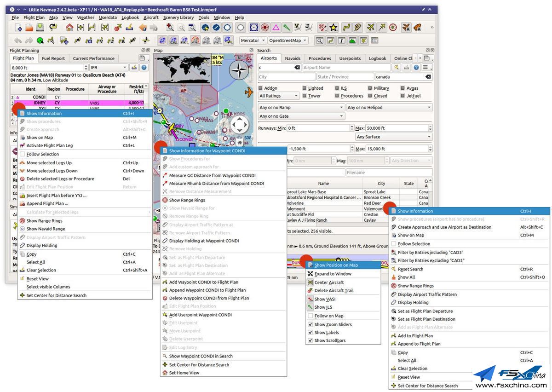The image size is (552, 392).
Task: Switch to the Fuel Report tab
Action: [x=53, y=58]
